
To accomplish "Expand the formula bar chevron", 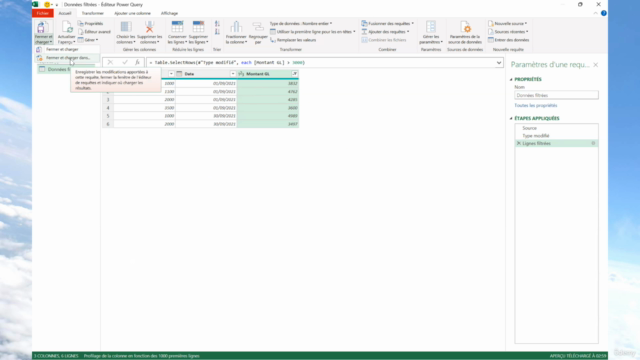I will [499, 62].
